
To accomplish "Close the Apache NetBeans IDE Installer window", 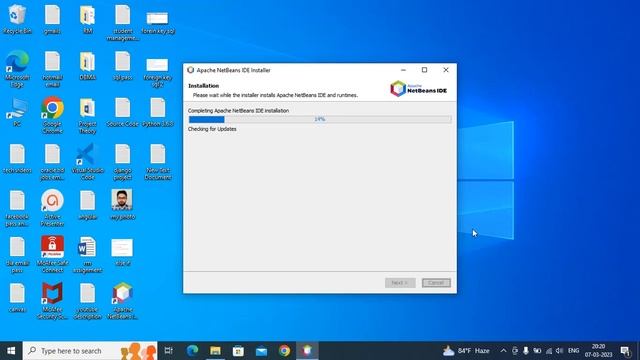I will 446,70.
